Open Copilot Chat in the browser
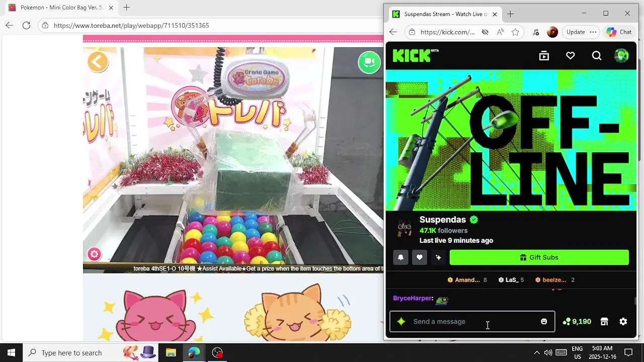 point(619,32)
